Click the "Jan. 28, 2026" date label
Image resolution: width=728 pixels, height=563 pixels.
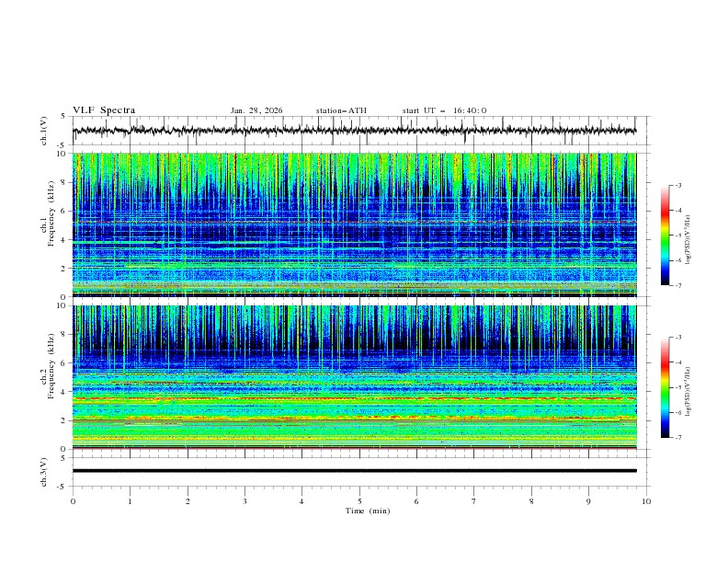[256, 110]
